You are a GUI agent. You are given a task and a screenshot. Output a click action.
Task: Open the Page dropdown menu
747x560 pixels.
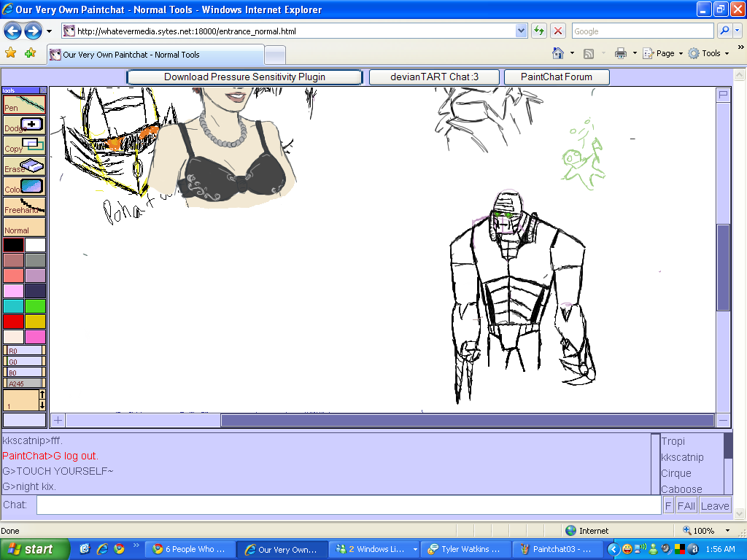point(662,53)
